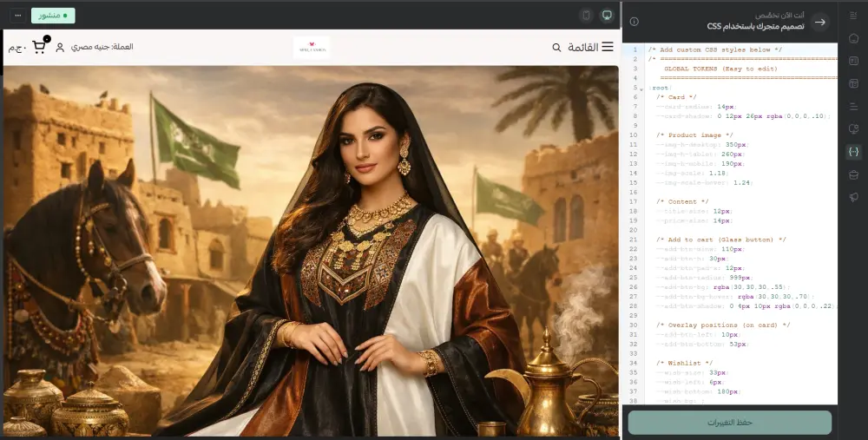Open the user account icon in store header
868x440 pixels.
pyautogui.click(x=60, y=47)
